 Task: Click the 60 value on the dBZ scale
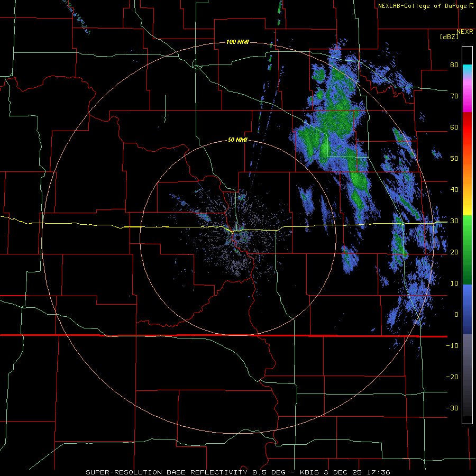click(454, 127)
